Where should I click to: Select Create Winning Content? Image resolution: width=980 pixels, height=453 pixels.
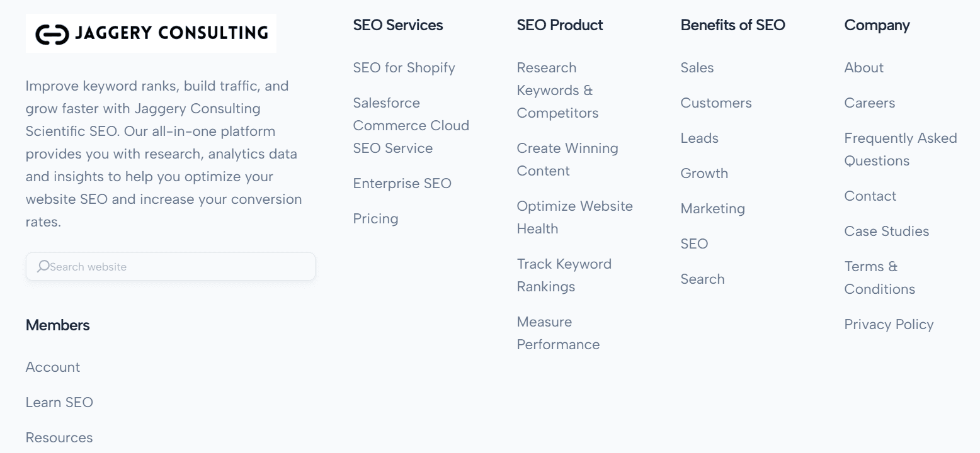[x=567, y=159]
